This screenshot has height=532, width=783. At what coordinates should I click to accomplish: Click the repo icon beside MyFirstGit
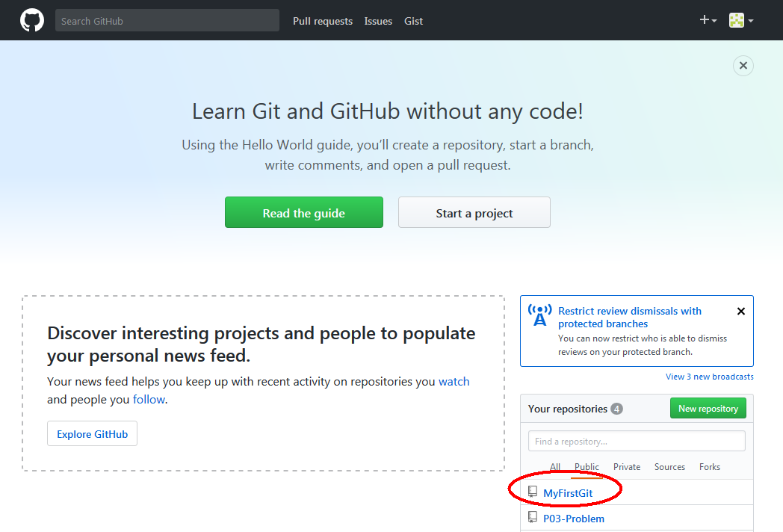(x=533, y=492)
